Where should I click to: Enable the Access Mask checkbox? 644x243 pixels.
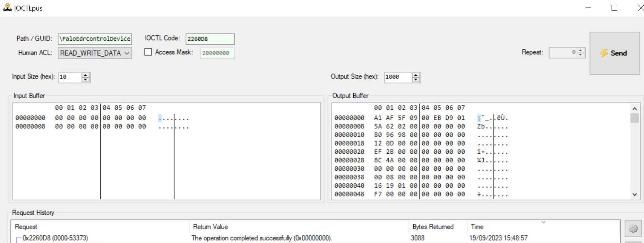[x=148, y=52]
